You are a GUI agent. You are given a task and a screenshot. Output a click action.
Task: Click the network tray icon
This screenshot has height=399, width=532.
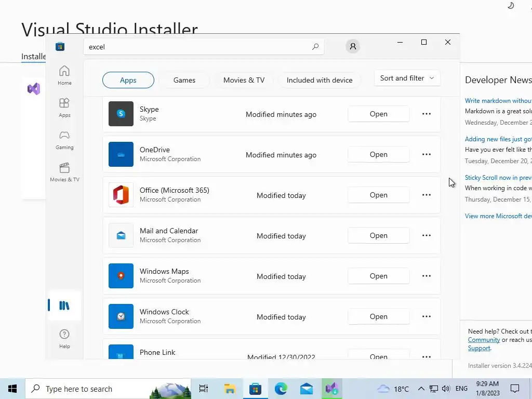coord(434,389)
